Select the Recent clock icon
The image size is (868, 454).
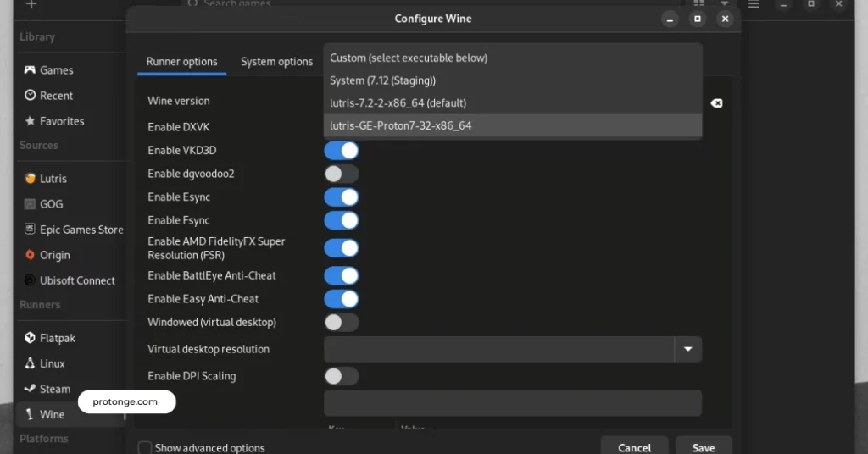tap(31, 96)
